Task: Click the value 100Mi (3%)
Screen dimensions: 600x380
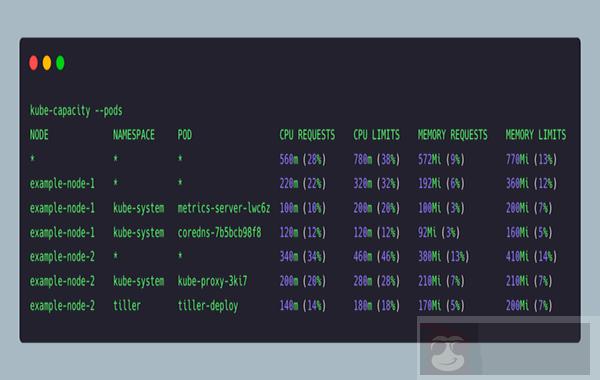Action: click(441, 208)
